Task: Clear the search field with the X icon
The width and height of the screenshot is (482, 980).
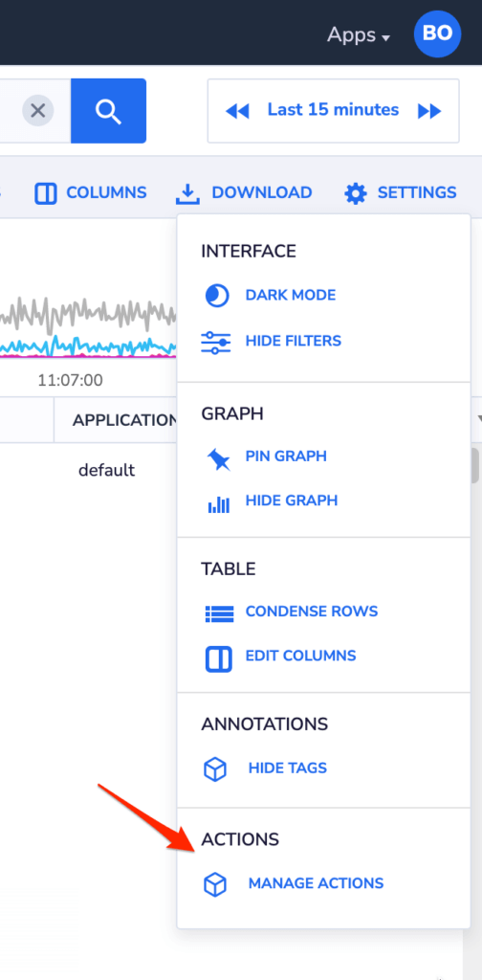Action: tap(38, 111)
